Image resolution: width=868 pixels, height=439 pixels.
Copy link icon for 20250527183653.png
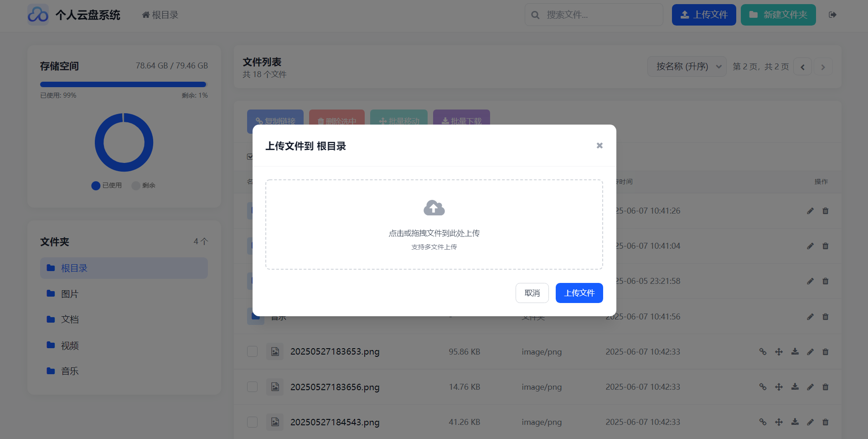[763, 352]
